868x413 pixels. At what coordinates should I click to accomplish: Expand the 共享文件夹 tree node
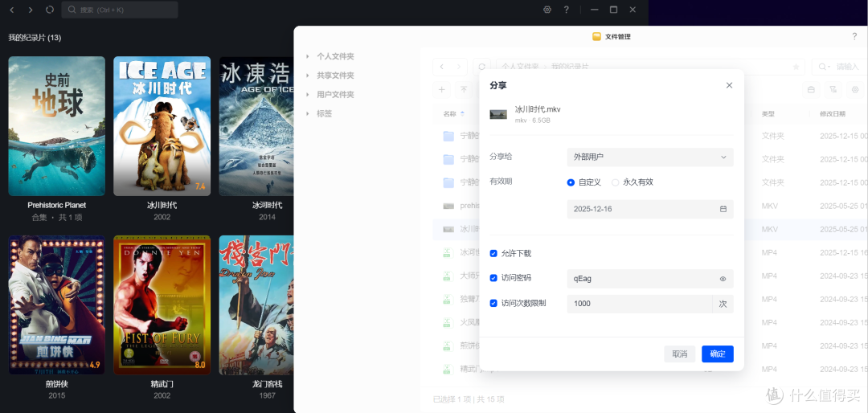[x=308, y=76]
